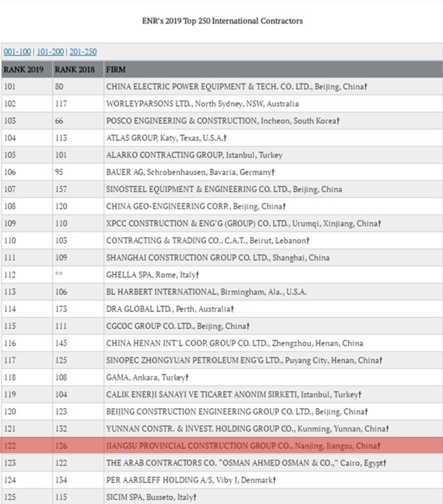Click 2018 rank 134 in Per Aarsleff row
The image size is (443, 504).
pos(78,480)
